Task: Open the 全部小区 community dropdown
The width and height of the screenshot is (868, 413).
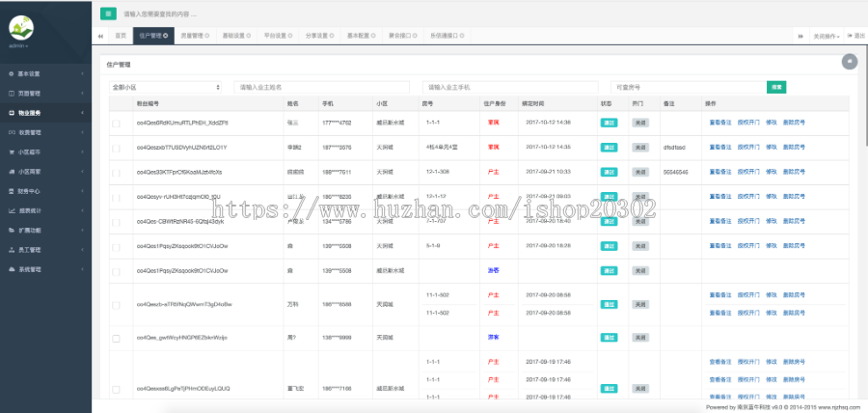Action: point(165,88)
